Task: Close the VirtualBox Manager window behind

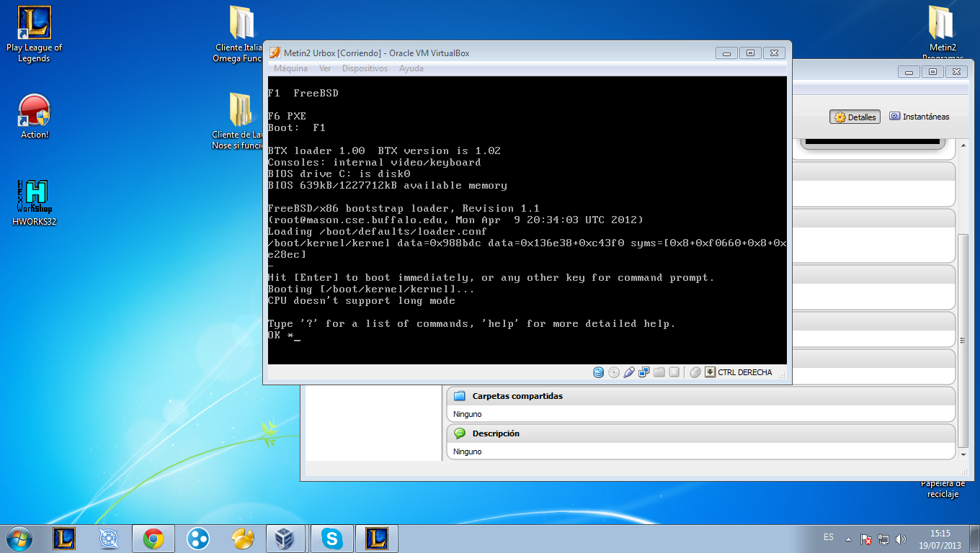Action: click(x=957, y=71)
